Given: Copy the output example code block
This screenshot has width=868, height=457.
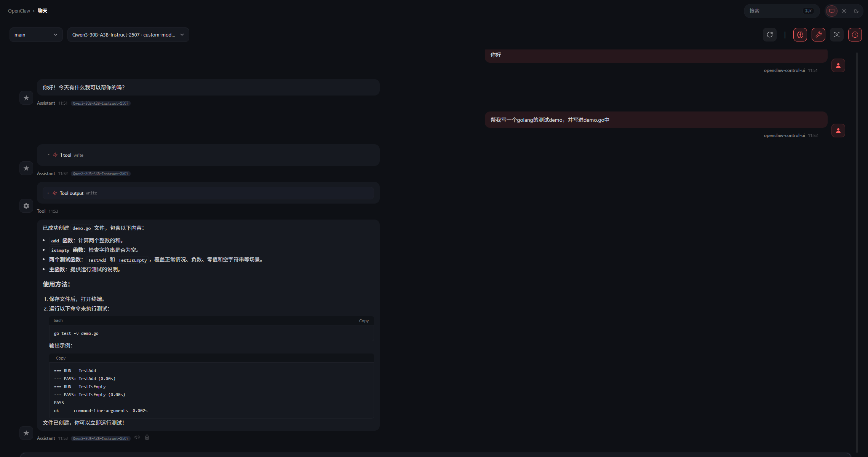Looking at the screenshot, I should [x=61, y=358].
